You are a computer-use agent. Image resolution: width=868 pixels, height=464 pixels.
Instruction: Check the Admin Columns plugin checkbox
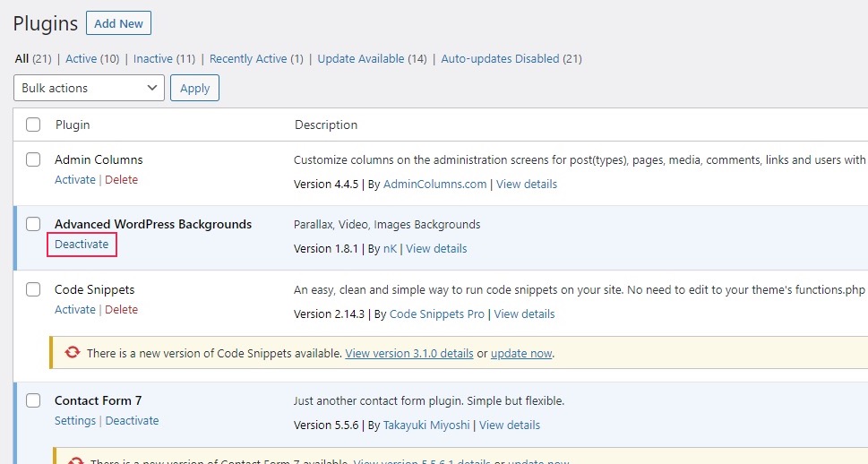(33, 159)
